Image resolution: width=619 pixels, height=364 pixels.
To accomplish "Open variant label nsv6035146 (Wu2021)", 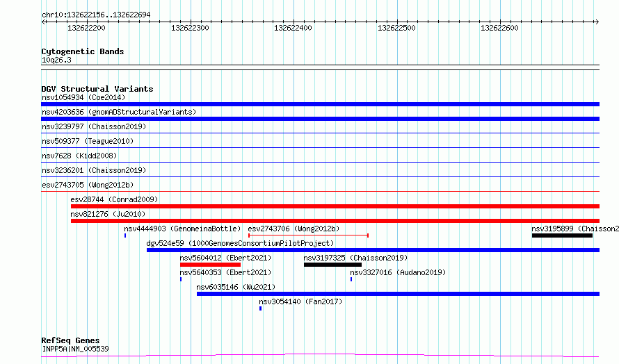I will click(x=236, y=287).
